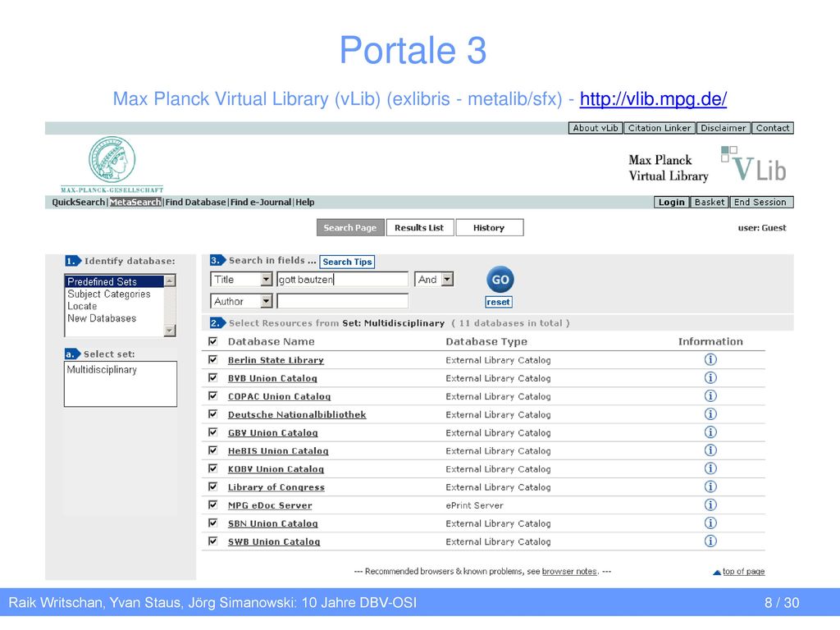Toggle SBN Union Catalog checkbox
The width and height of the screenshot is (840, 630).
tap(213, 523)
